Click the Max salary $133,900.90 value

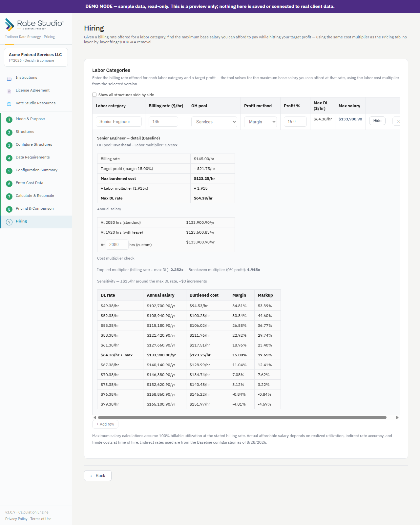click(x=350, y=119)
